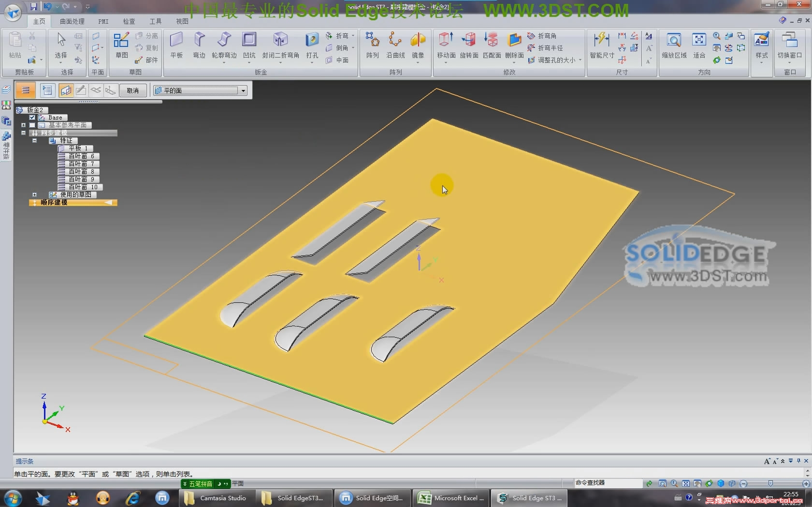
Task: Fit the view with 适合
Action: point(699,45)
